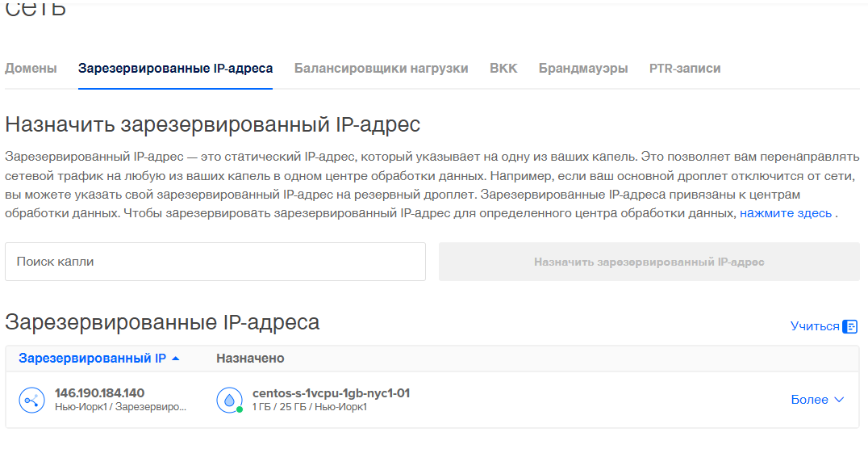
Task: Switch to the PTR-записи tab
Action: [685, 69]
